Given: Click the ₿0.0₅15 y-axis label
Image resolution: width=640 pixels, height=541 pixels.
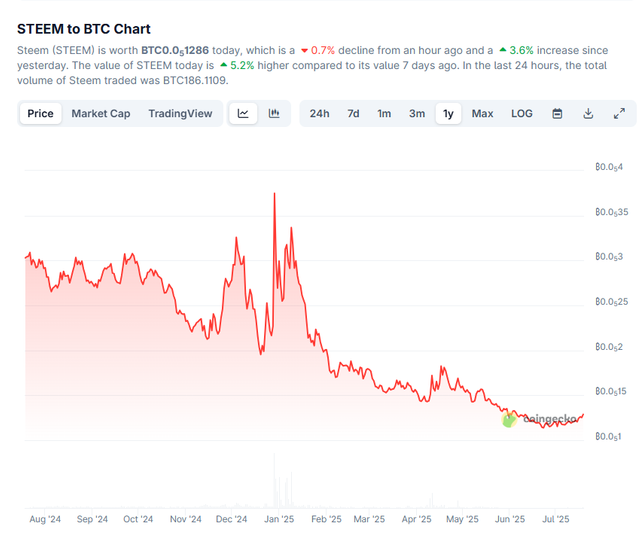Looking at the screenshot, I should (x=611, y=392).
